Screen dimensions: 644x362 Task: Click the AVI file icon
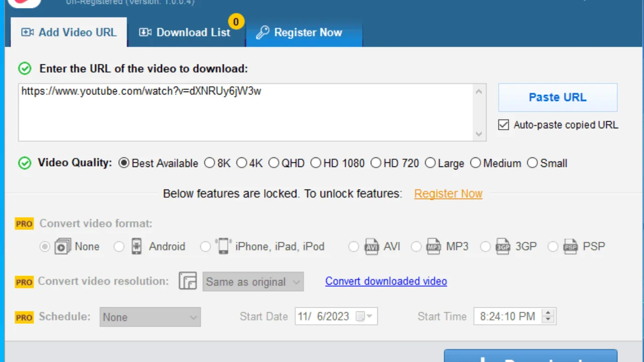point(371,246)
